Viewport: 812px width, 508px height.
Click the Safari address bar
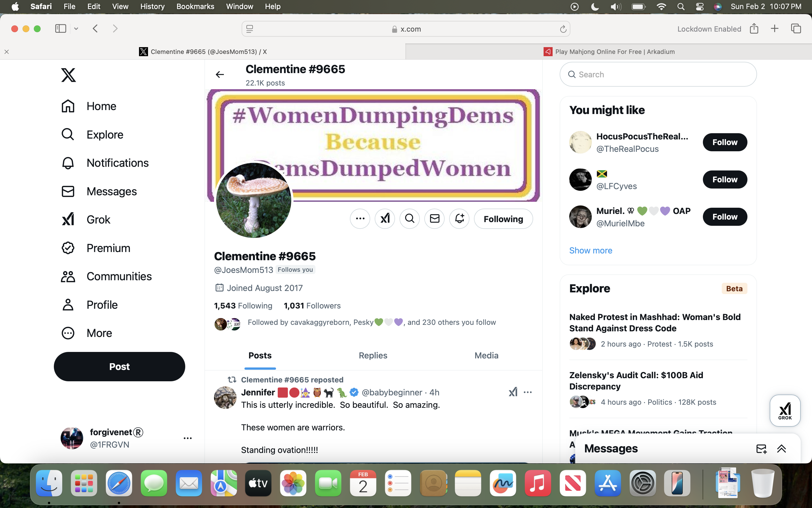click(406, 29)
